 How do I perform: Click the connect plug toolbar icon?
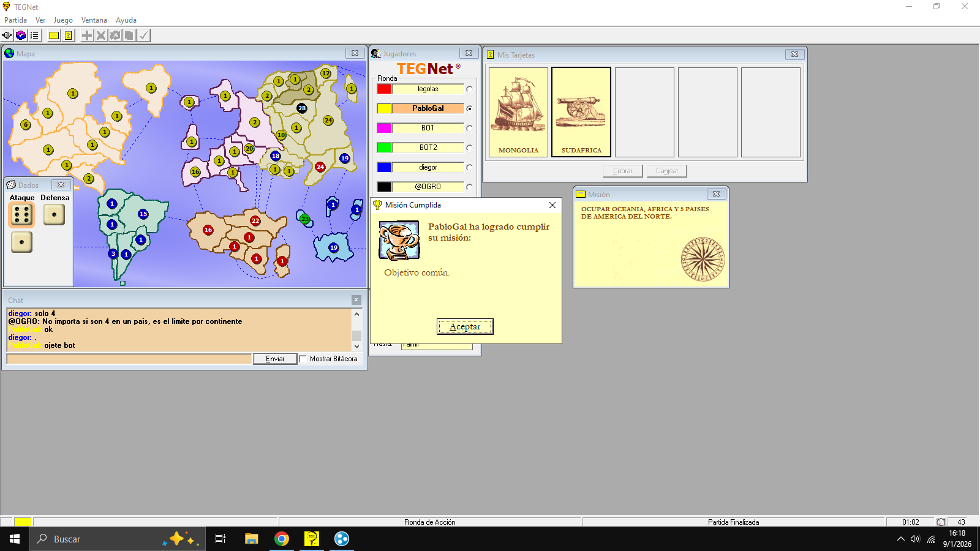coord(7,36)
